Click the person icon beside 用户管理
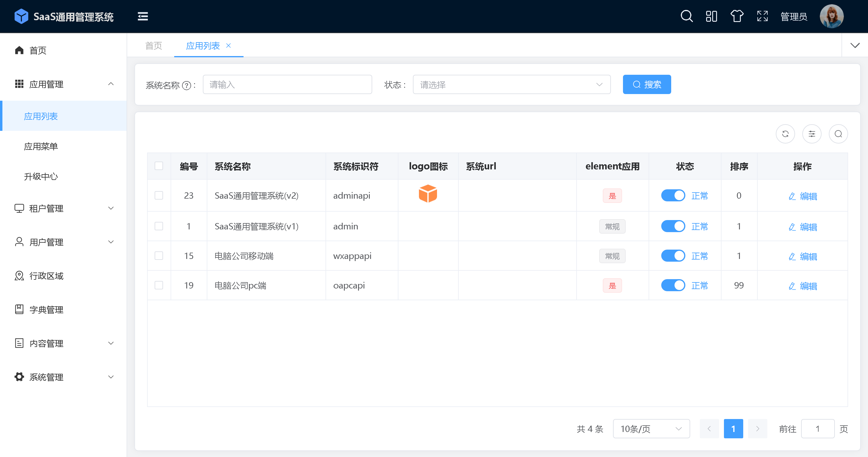Screen dimensions: 868x457 point(19,242)
